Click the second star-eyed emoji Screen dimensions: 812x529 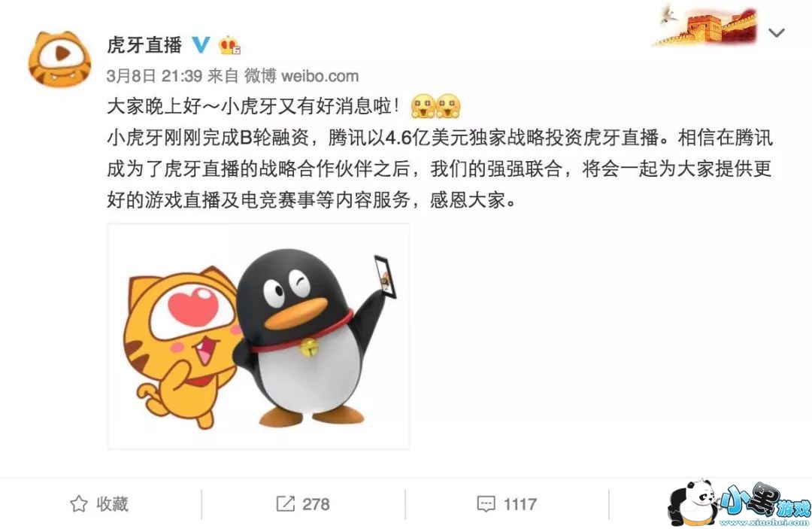point(448,106)
